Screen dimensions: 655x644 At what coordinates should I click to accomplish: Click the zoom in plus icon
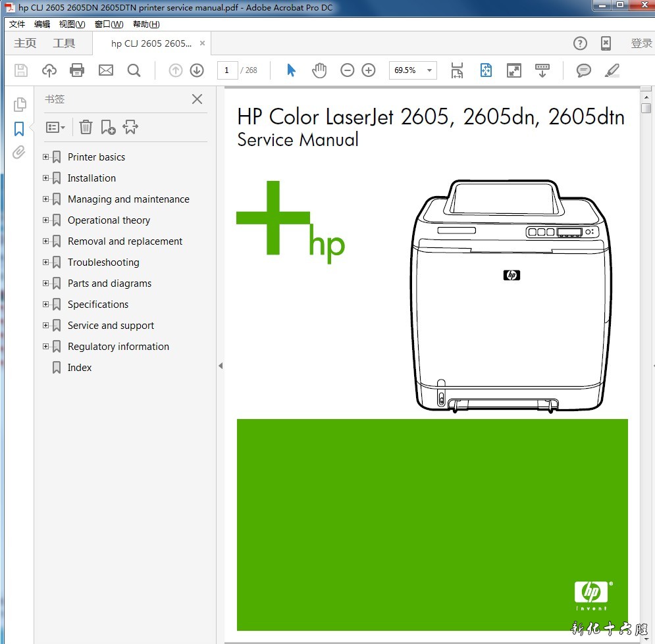point(369,70)
